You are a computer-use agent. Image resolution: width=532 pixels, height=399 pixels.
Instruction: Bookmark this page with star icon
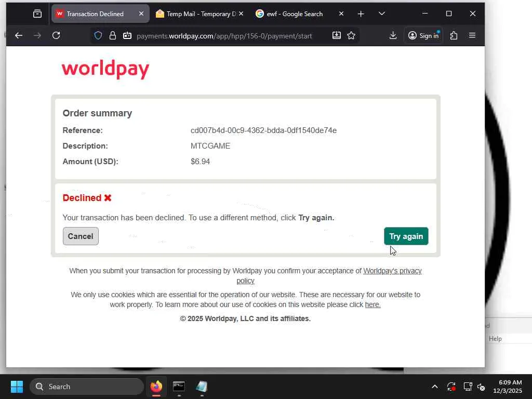[x=351, y=36]
